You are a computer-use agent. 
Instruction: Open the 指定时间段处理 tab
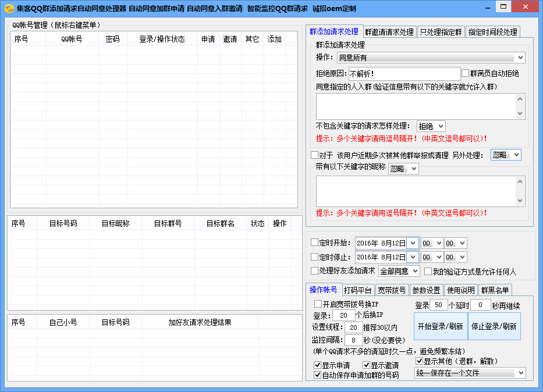tap(492, 32)
